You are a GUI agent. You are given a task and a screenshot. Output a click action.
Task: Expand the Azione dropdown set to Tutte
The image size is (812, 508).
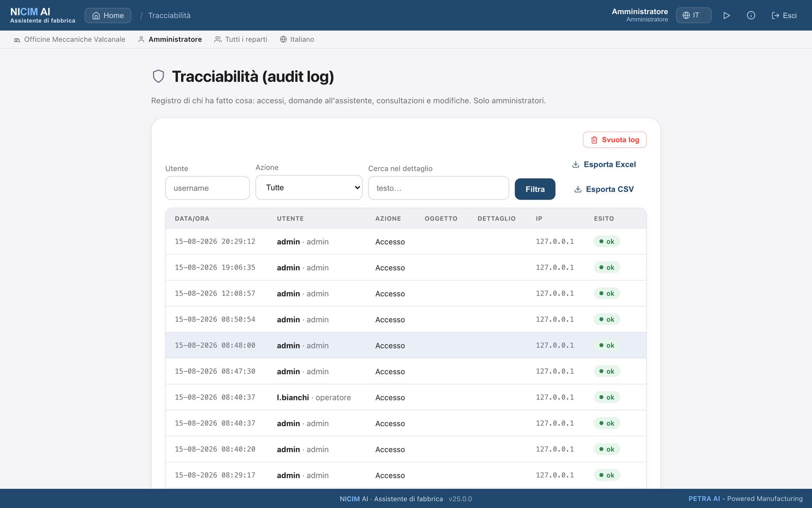pyautogui.click(x=309, y=187)
